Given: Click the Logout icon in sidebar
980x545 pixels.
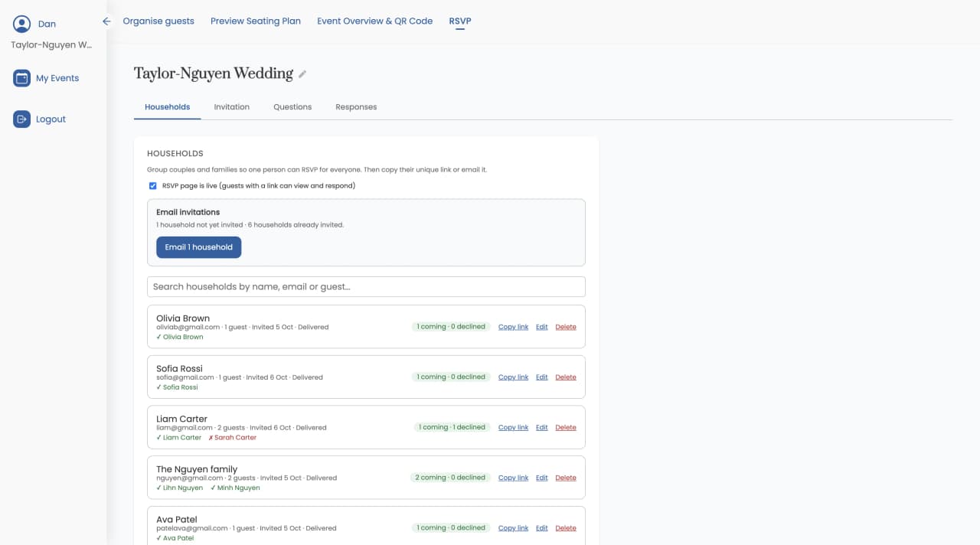Looking at the screenshot, I should tap(21, 119).
